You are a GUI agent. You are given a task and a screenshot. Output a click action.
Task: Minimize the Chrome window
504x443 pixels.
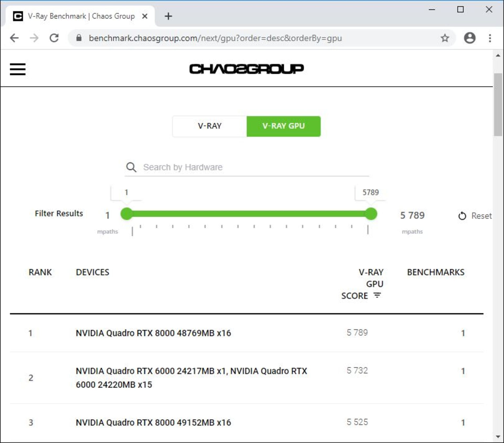coord(432,10)
